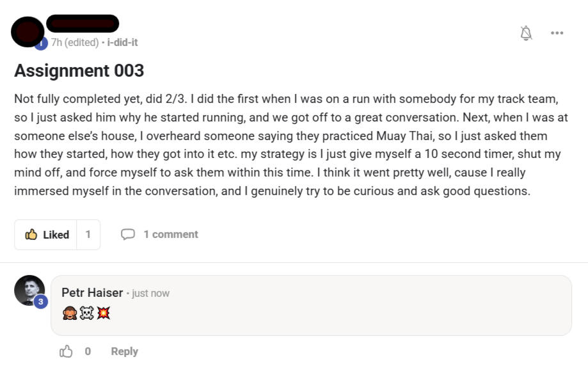Like Petr Haiser's comment with thumbs-up
Viewport: 588px width, 366px height.
[66, 351]
